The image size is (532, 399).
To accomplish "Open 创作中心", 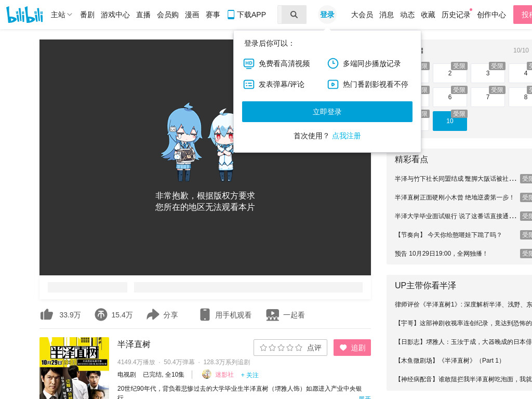I will (x=491, y=15).
